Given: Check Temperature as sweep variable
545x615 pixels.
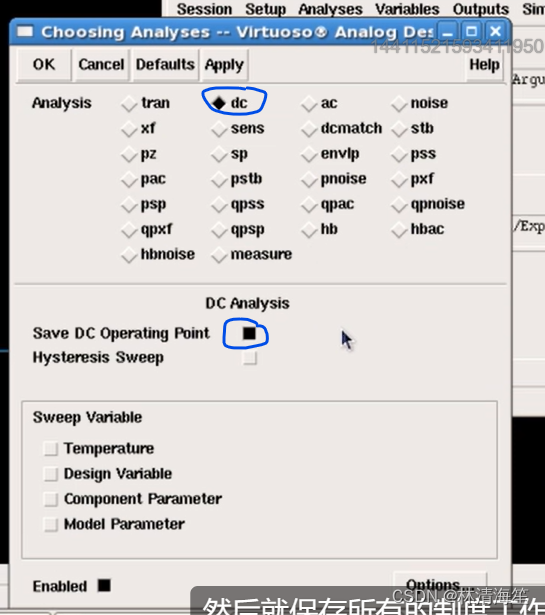Looking at the screenshot, I should pos(51,448).
